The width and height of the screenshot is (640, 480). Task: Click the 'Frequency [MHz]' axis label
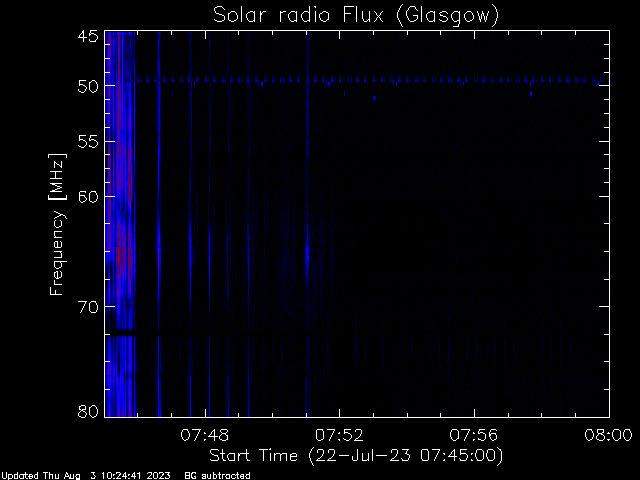click(57, 224)
